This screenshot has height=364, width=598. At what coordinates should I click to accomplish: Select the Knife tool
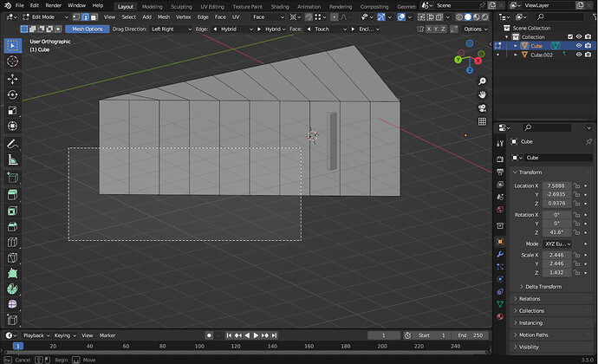13,258
